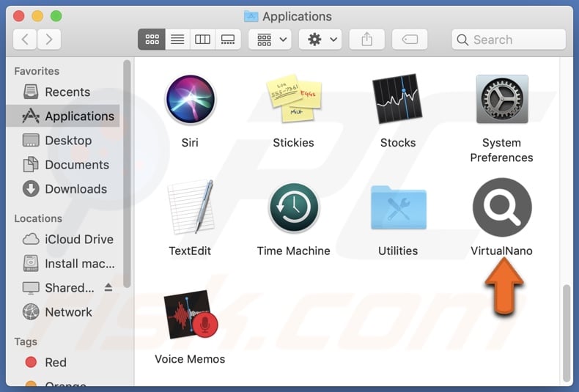Open the Time Machine app icon
Image resolution: width=579 pixels, height=392 pixels.
coord(294,207)
